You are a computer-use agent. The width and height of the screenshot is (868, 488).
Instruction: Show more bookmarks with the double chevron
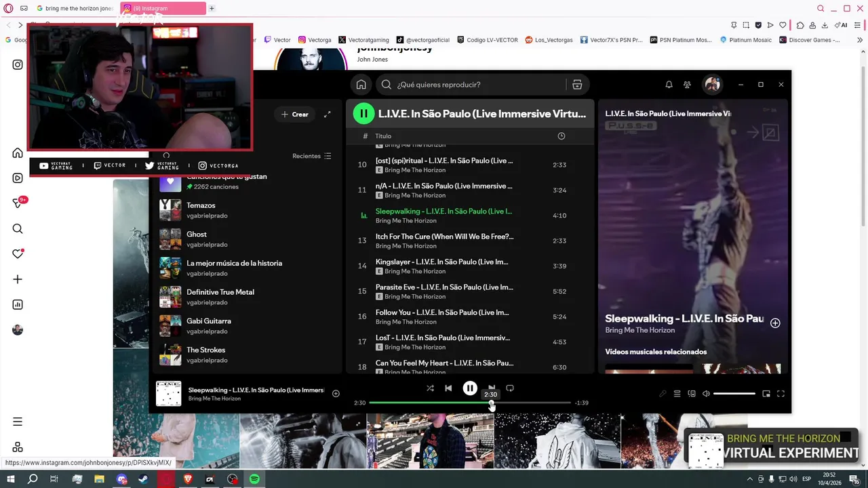861,40
